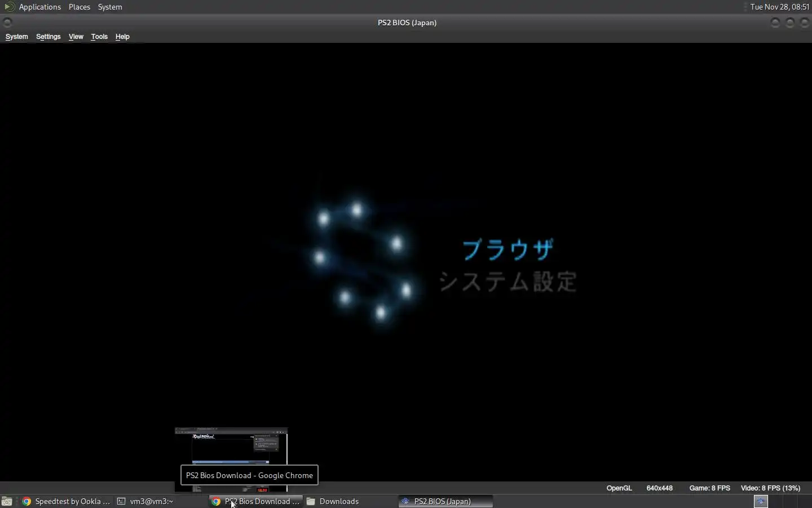The image size is (812, 508).
Task: Maximize the PS2 BIOS (Japan) window
Action: tap(790, 23)
